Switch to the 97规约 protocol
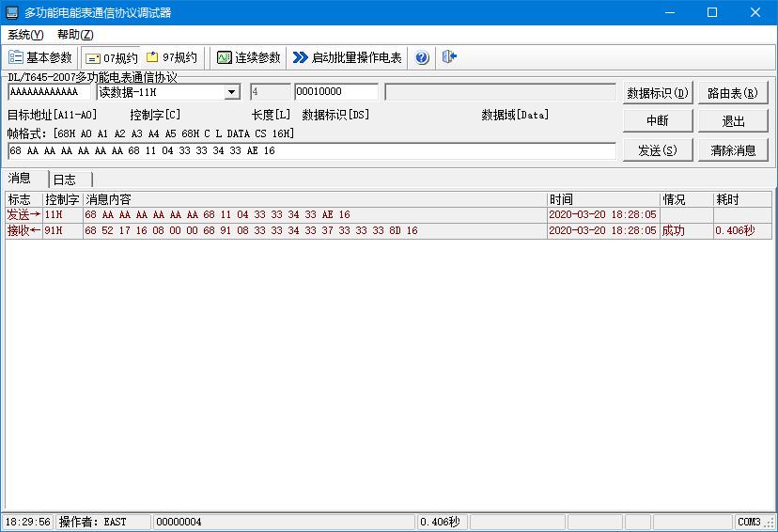The image size is (778, 532). click(x=171, y=57)
